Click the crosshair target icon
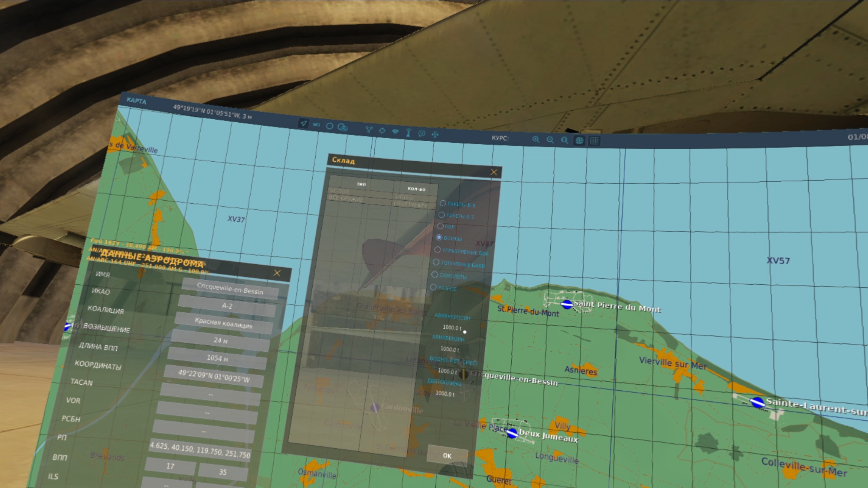868x488 pixels. pyautogui.click(x=382, y=130)
